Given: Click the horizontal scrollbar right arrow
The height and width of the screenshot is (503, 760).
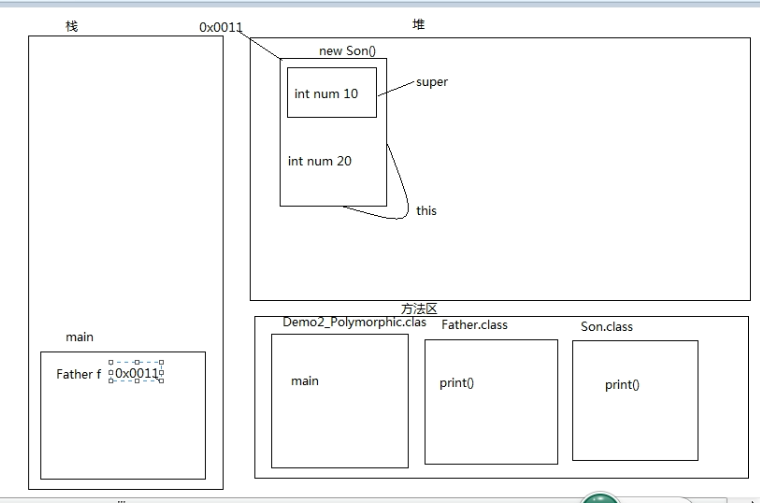Looking at the screenshot, I should coord(753,501).
